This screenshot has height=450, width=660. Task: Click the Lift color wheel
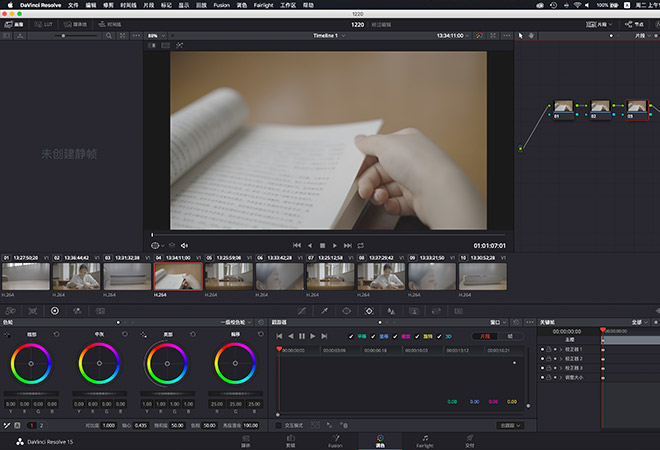pyautogui.click(x=31, y=362)
